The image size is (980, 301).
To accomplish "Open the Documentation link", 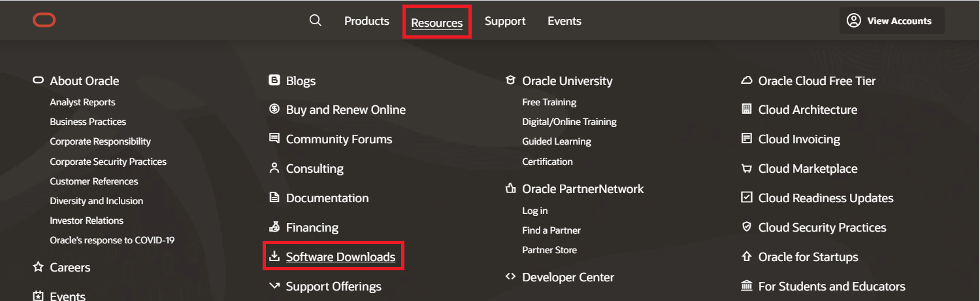I will pos(327,198).
